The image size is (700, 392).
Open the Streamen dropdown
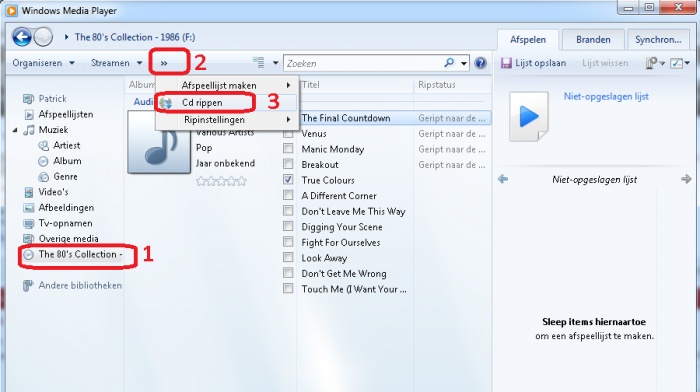coord(117,63)
